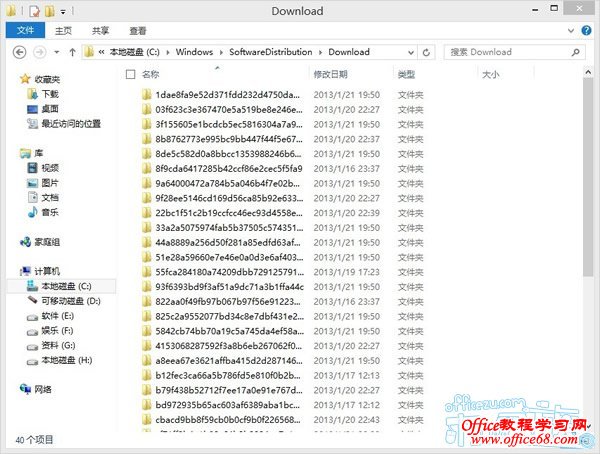This screenshot has width=600, height=454.
Task: Expand the ribbon with the chevron
Action: click(x=571, y=31)
